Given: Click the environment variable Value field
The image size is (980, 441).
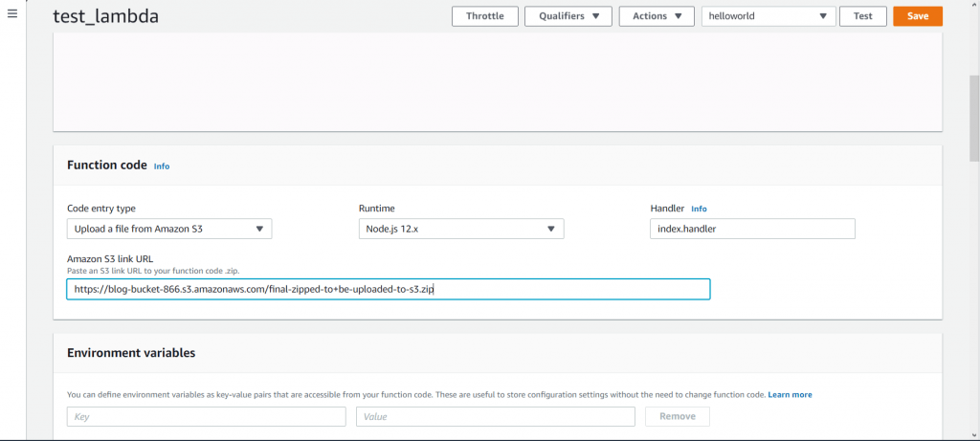Looking at the screenshot, I should pos(495,416).
